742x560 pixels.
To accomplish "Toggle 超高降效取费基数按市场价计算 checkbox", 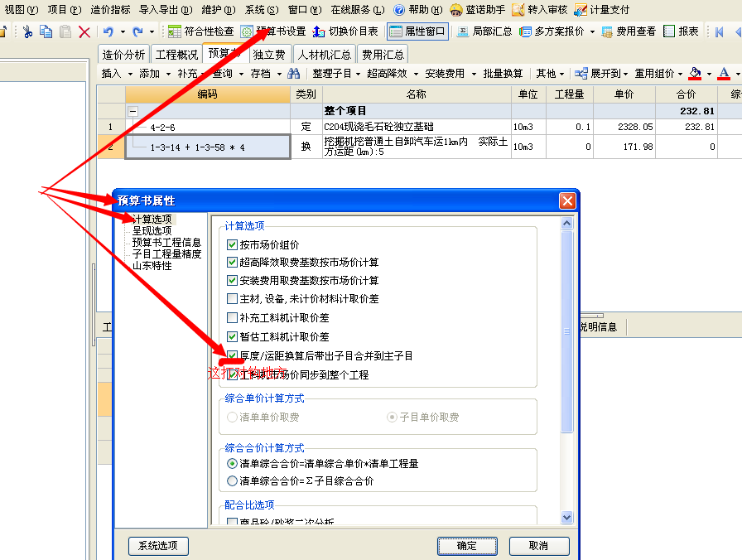I will click(232, 263).
